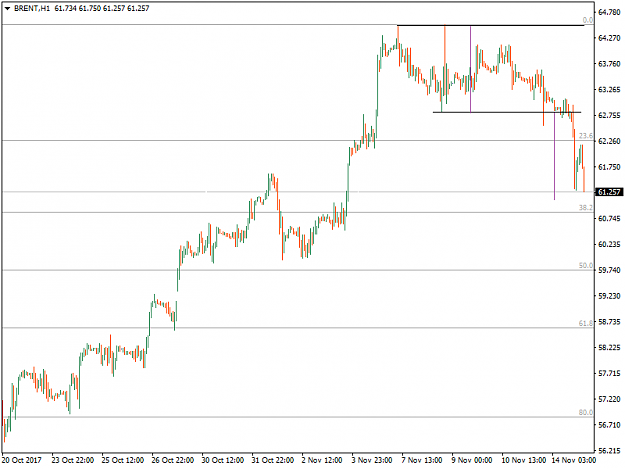Select the 63.265 price axis label
The width and height of the screenshot is (625, 469).
(x=609, y=90)
